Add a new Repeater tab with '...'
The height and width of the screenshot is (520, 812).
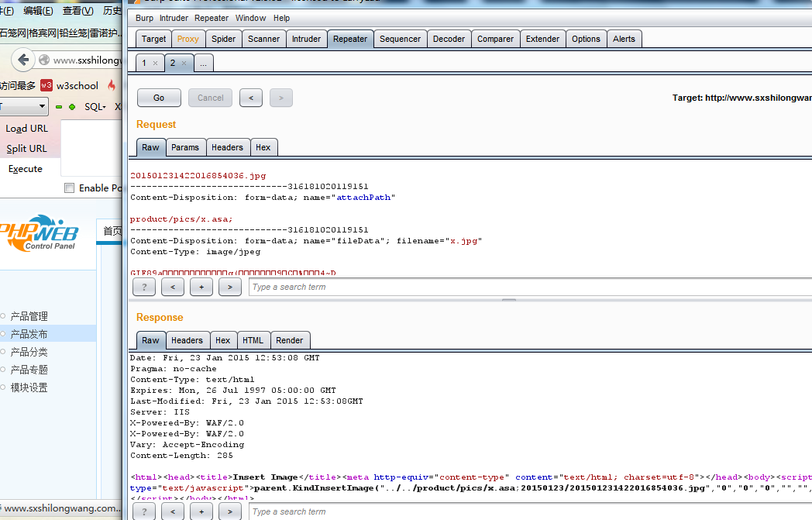pos(204,64)
